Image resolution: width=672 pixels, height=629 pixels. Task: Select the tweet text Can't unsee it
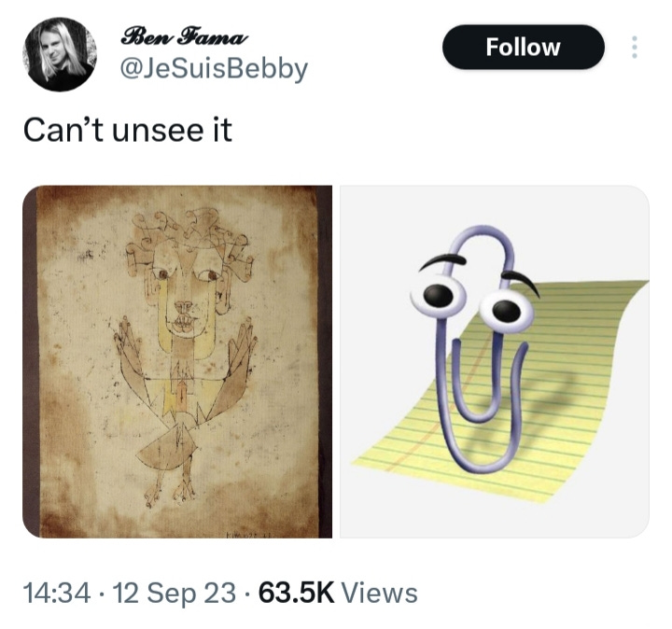pyautogui.click(x=128, y=131)
